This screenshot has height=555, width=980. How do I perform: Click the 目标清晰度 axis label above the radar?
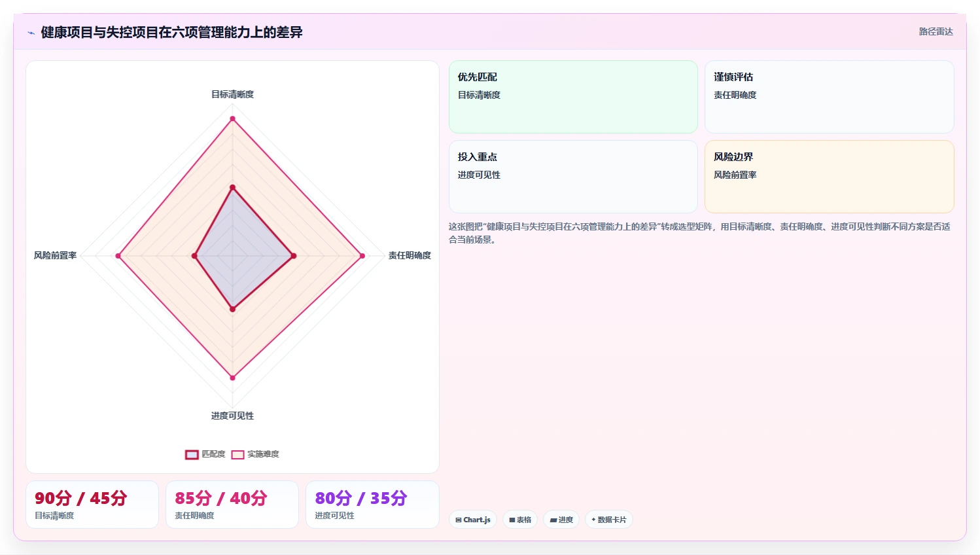coord(232,94)
